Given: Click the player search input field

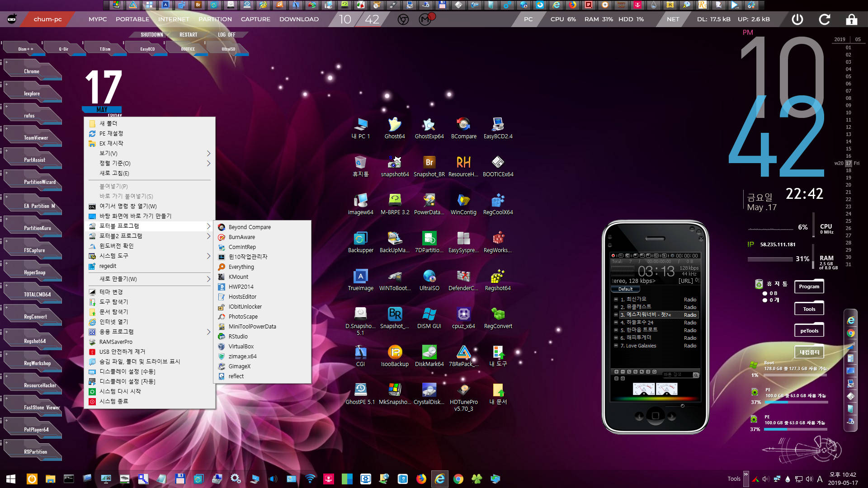Looking at the screenshot, I should tap(678, 375).
